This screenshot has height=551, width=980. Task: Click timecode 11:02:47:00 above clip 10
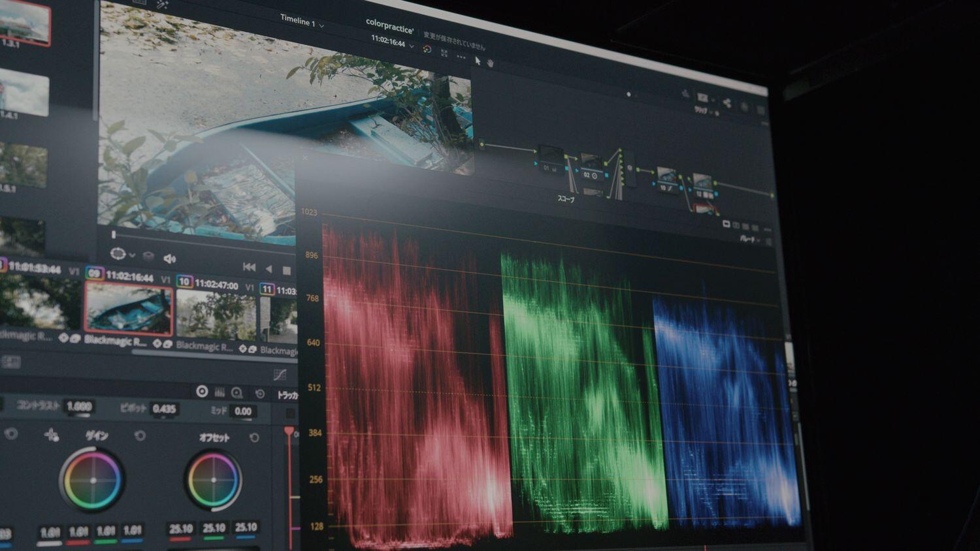[216, 284]
